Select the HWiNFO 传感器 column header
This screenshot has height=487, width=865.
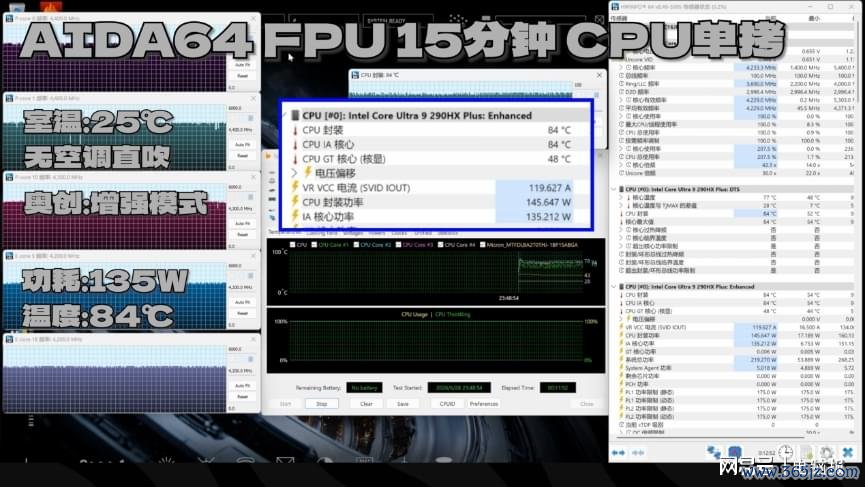pos(619,19)
